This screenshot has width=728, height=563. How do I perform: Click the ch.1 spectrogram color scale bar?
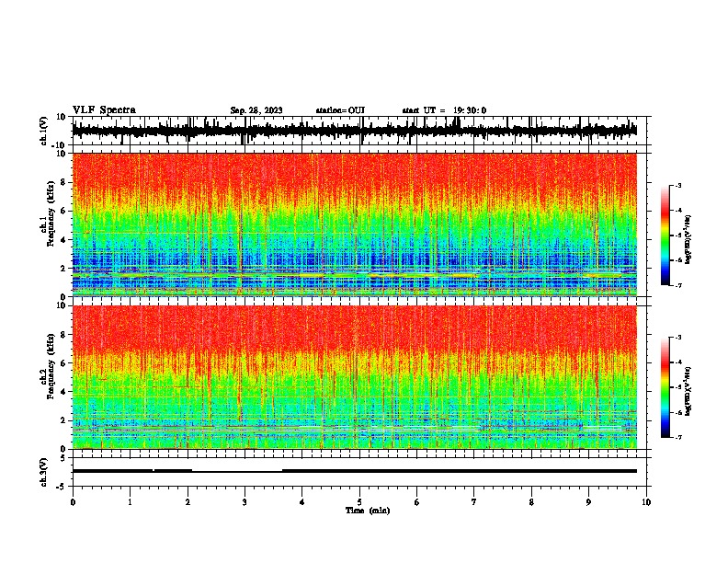click(x=665, y=236)
